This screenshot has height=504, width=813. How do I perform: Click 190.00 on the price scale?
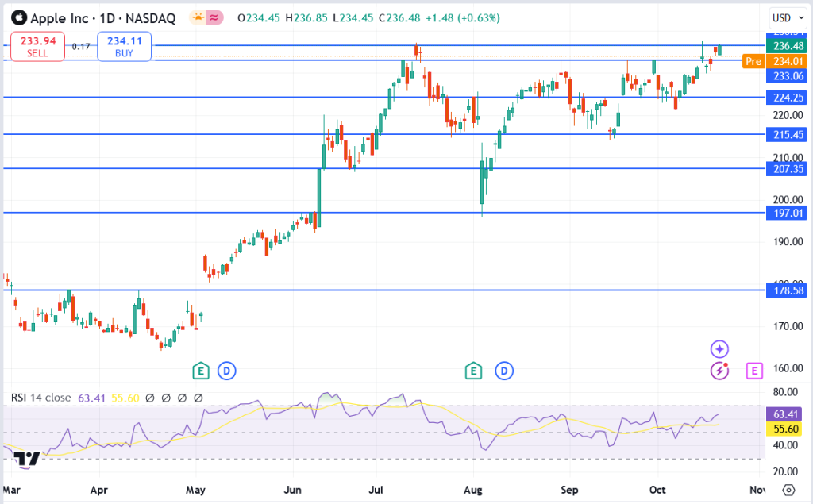pos(788,241)
